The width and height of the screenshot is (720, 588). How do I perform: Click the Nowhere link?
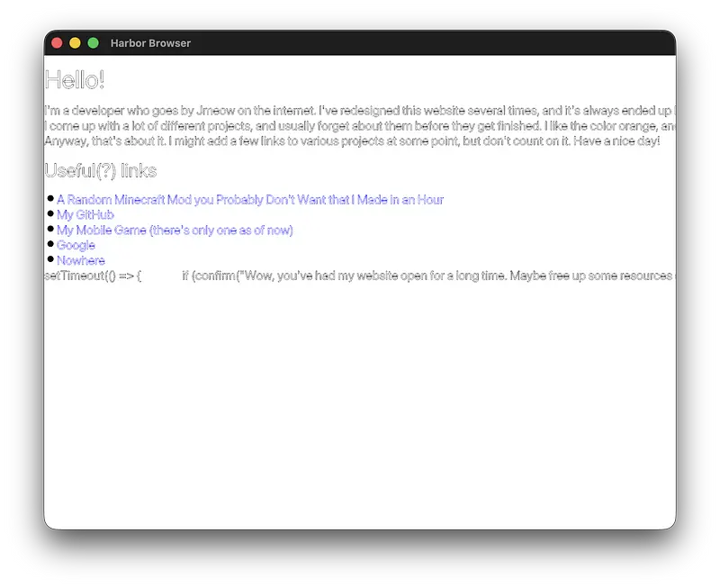[x=80, y=260]
